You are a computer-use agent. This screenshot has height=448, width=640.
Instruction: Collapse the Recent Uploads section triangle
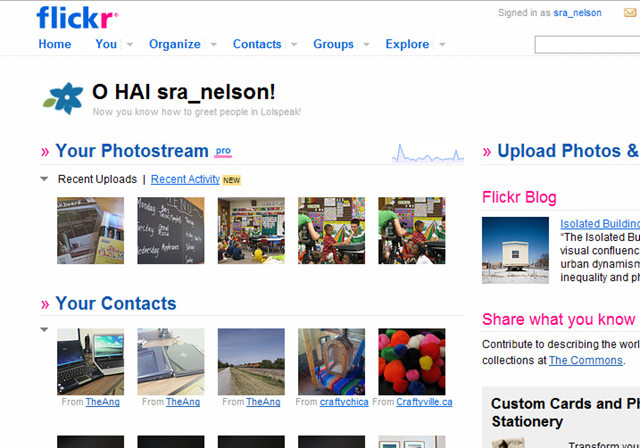point(44,179)
